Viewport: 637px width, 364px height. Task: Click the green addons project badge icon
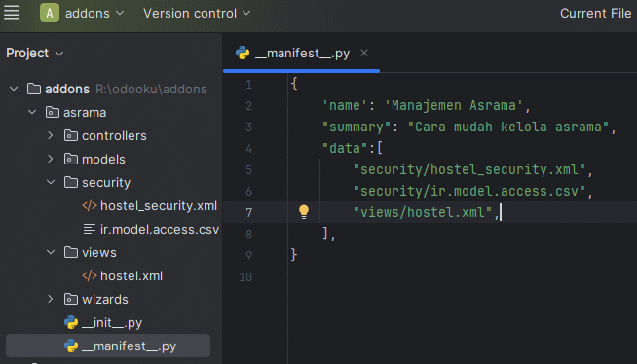pyautogui.click(x=50, y=13)
